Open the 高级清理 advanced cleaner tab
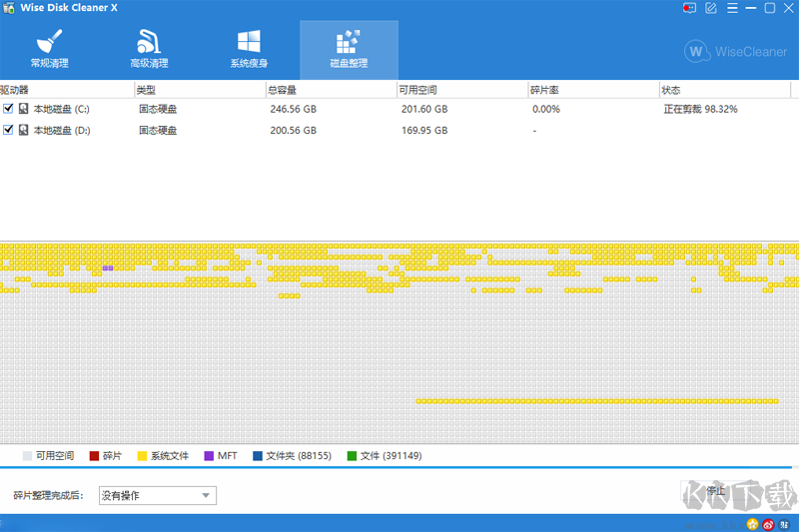799x532 pixels. (149, 50)
